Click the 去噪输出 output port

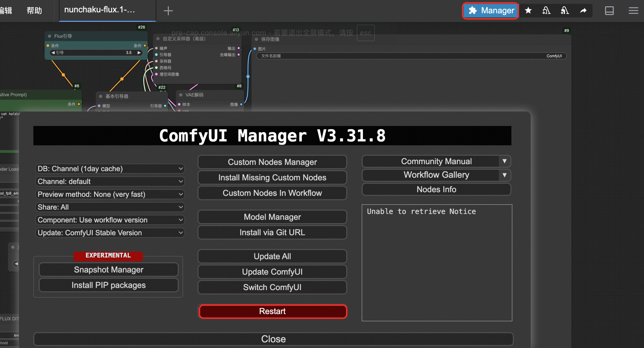tap(239, 55)
